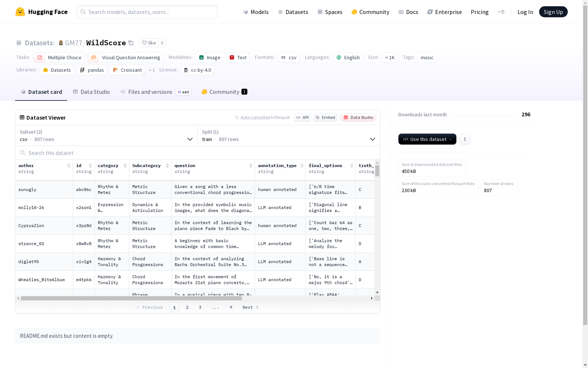
Task: Switch to Dataset card tab
Action: (x=41, y=92)
